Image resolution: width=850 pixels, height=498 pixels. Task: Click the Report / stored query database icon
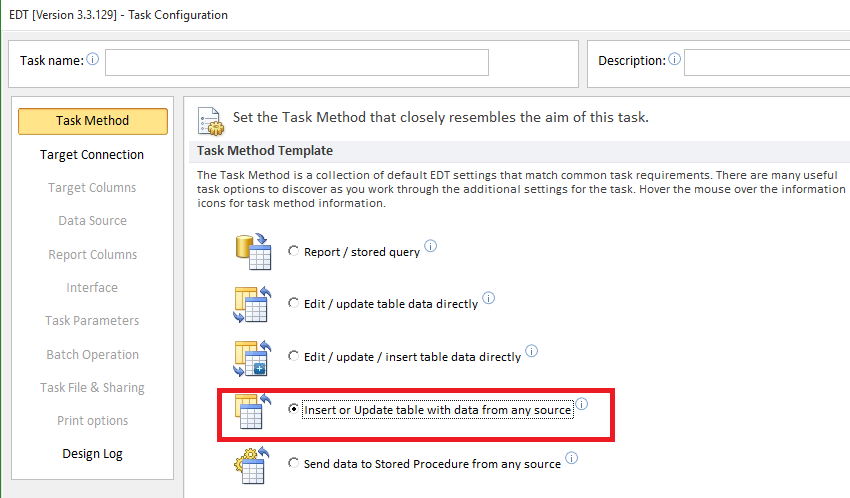tap(253, 252)
